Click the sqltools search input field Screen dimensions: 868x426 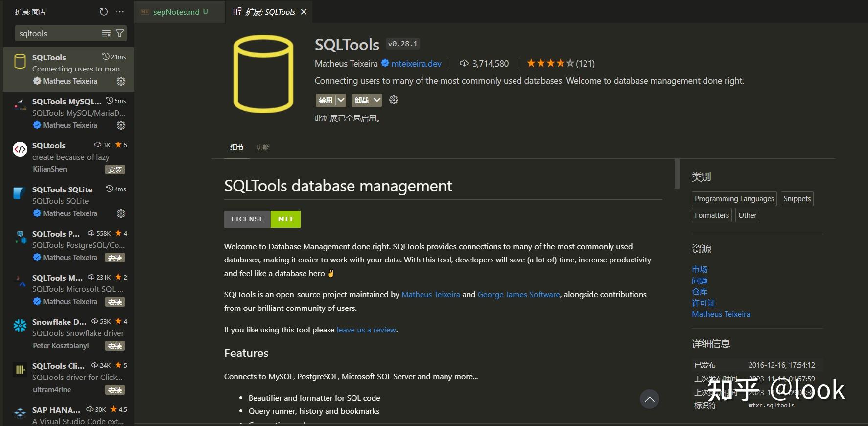click(58, 34)
